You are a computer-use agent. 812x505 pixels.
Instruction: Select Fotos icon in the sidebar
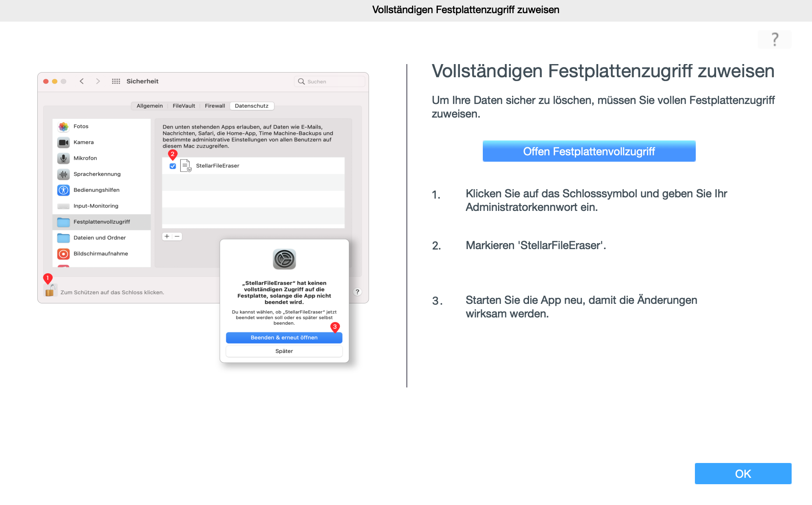(x=63, y=126)
